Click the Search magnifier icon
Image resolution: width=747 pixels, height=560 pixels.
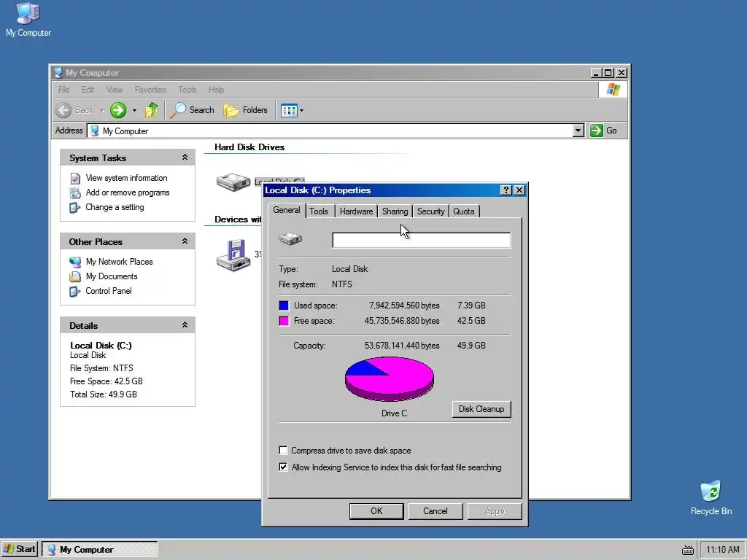(178, 111)
